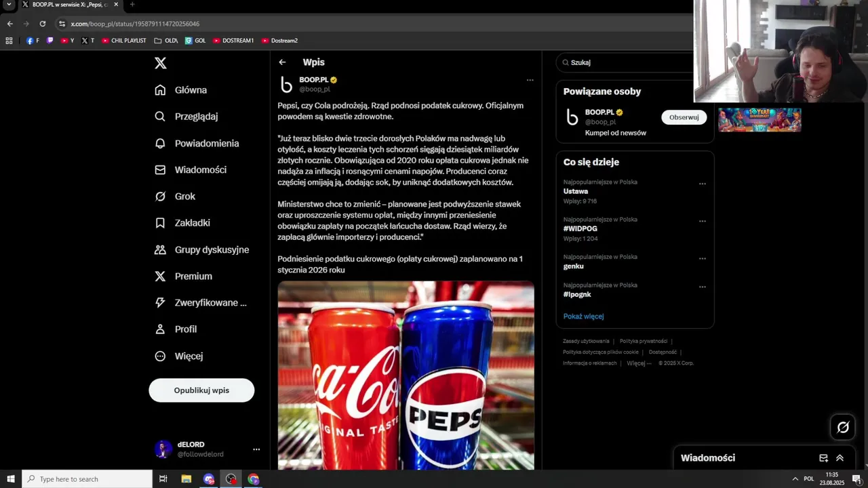Click the X logo in sidebar
The image size is (868, 488).
pyautogui.click(x=160, y=63)
